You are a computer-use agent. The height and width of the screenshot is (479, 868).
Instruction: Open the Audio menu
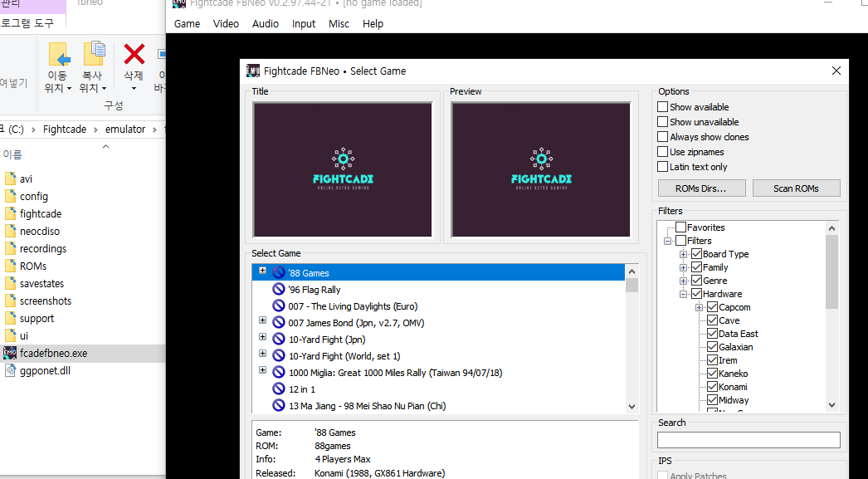(x=266, y=24)
